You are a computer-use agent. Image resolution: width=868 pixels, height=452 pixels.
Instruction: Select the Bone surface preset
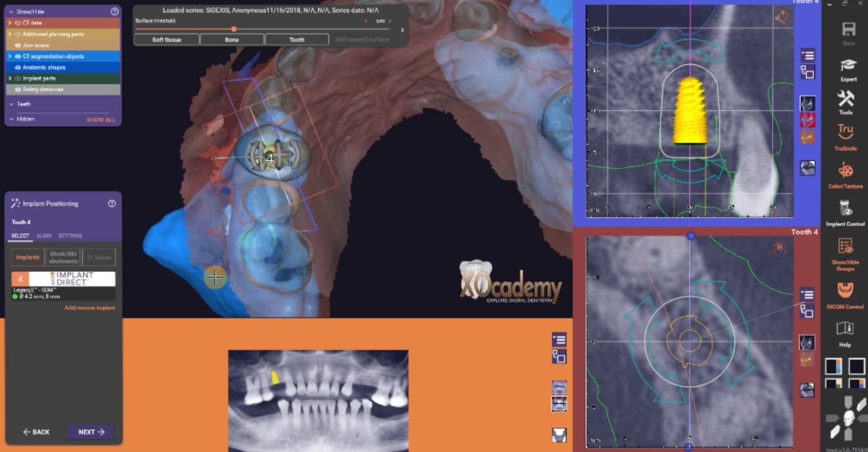(232, 39)
